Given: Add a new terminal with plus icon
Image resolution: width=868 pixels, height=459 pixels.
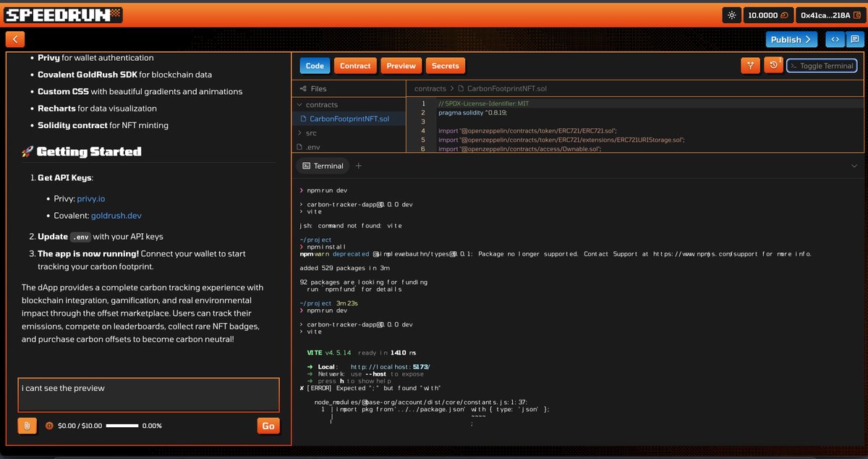Looking at the screenshot, I should [358, 166].
